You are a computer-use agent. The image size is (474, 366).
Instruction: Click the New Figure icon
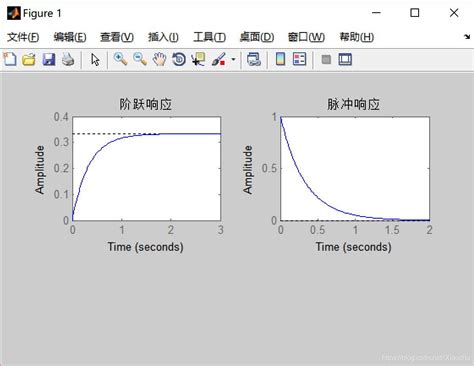coord(10,60)
